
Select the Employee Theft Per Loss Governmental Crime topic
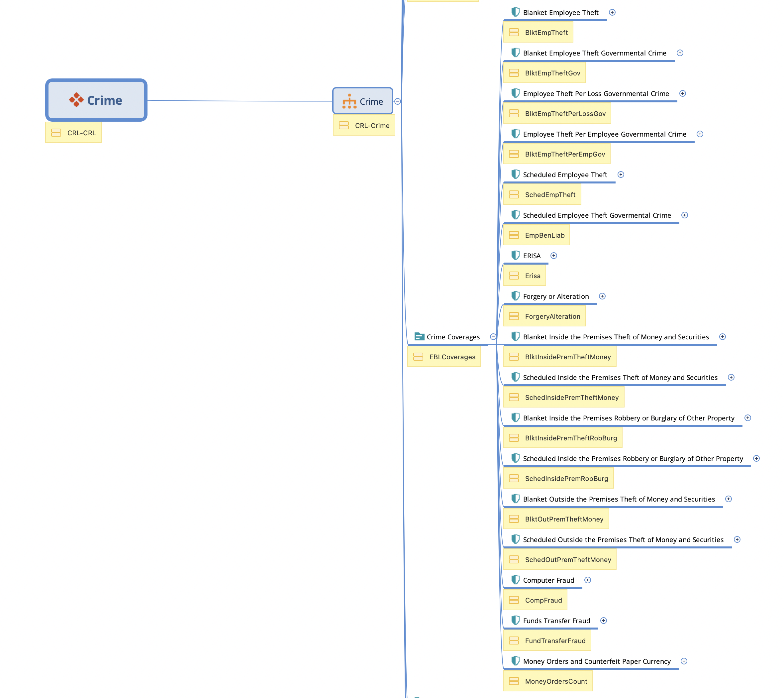click(595, 94)
